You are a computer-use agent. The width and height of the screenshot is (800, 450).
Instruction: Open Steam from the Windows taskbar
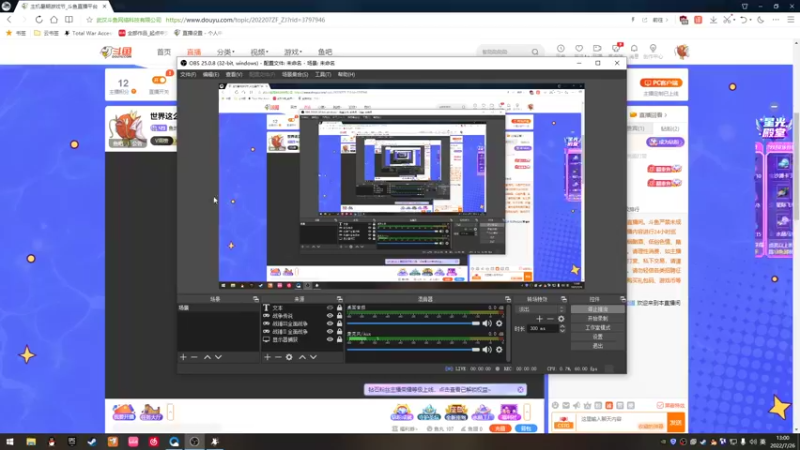pos(92,442)
